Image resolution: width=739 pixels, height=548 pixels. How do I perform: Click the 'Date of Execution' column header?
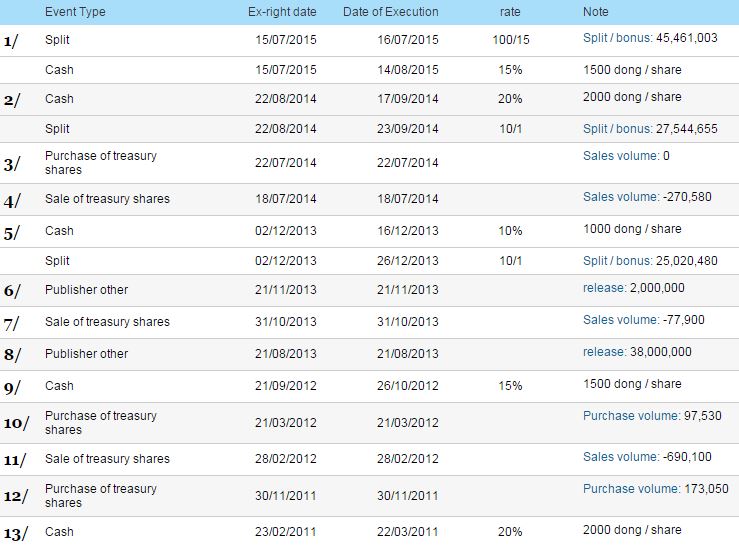[390, 12]
